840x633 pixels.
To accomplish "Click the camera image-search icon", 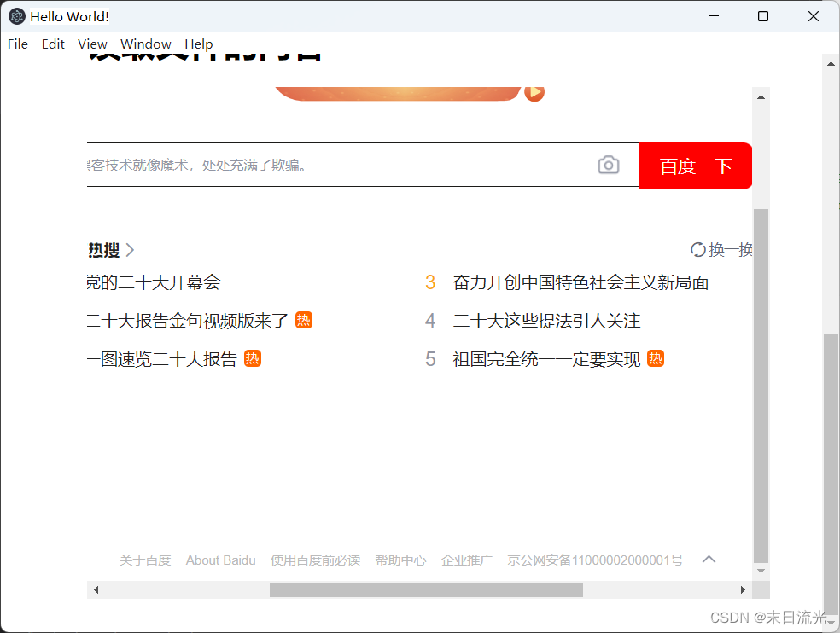I will coord(609,165).
